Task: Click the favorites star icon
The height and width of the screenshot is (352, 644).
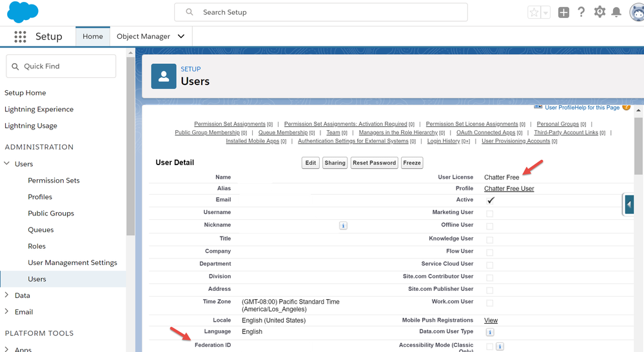Action: (534, 12)
